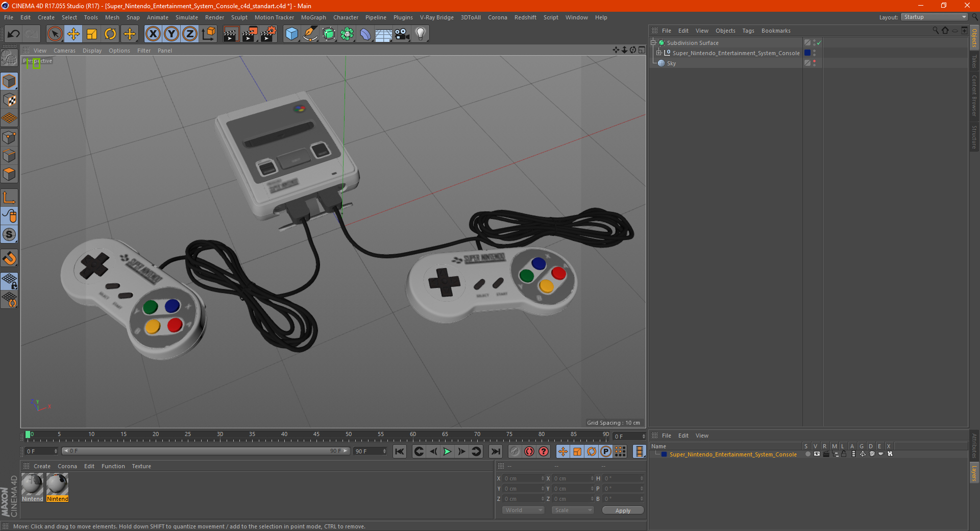
Task: Open material manager Create menu
Action: [x=42, y=466]
